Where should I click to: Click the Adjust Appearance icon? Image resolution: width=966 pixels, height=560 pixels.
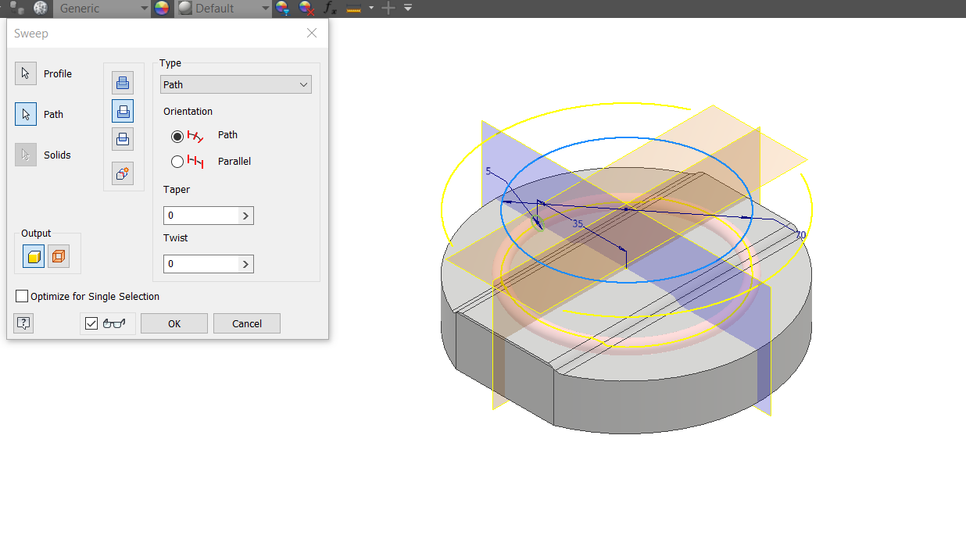coord(282,9)
